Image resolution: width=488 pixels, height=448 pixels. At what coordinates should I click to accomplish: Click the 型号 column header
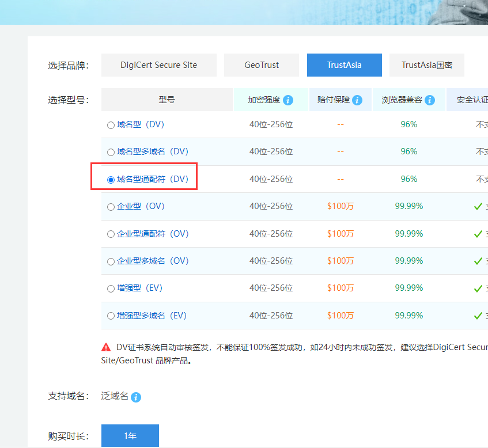167,100
